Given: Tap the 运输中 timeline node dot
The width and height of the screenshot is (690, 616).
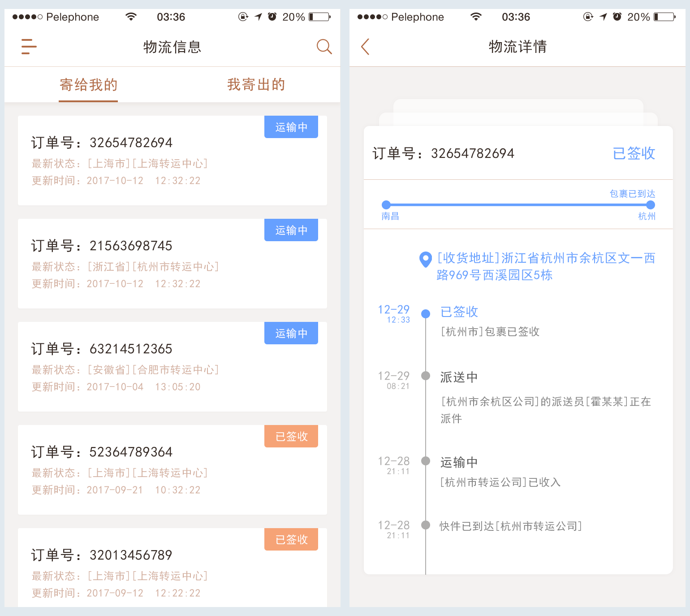Looking at the screenshot, I should pyautogui.click(x=425, y=462).
